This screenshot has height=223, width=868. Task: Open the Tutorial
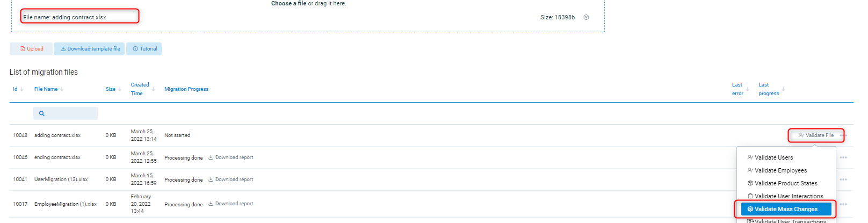pos(144,49)
